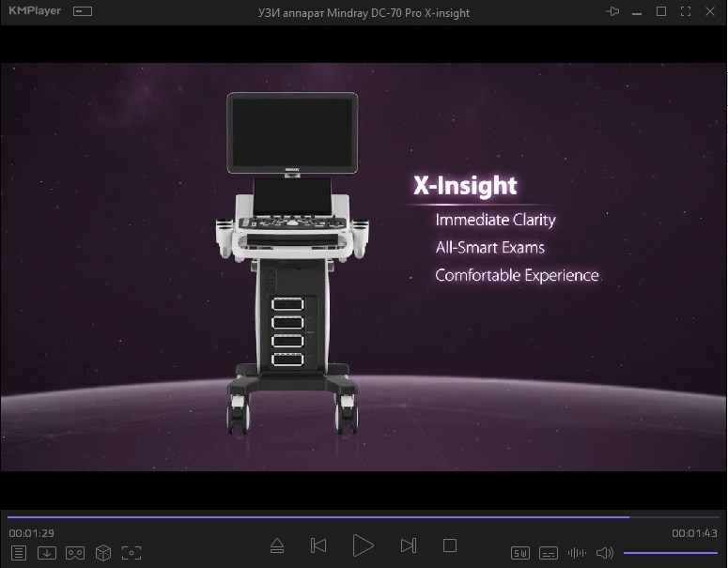Skip to the previous track
This screenshot has width=728, height=568.
[318, 545]
